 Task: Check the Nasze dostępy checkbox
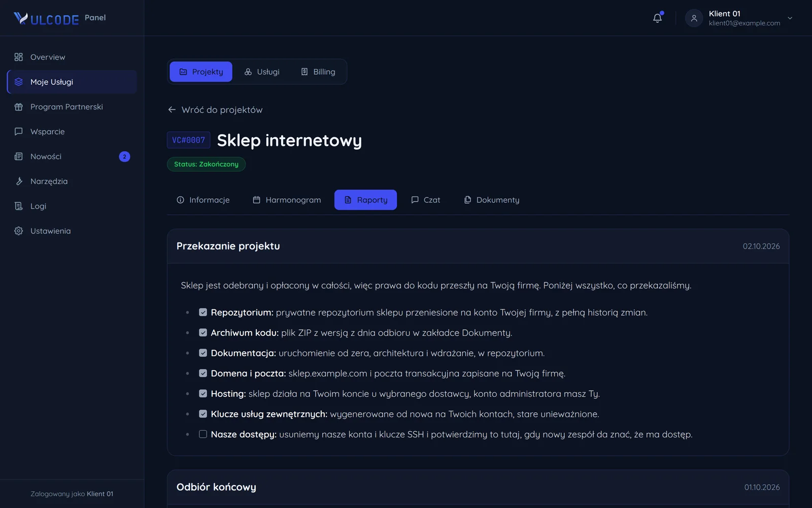click(x=203, y=434)
